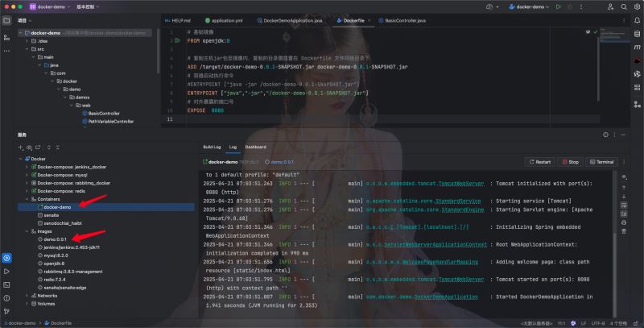644x328 pixels.
Task: Expand Docker-compose: mysql node
Action: pyautogui.click(x=27, y=175)
